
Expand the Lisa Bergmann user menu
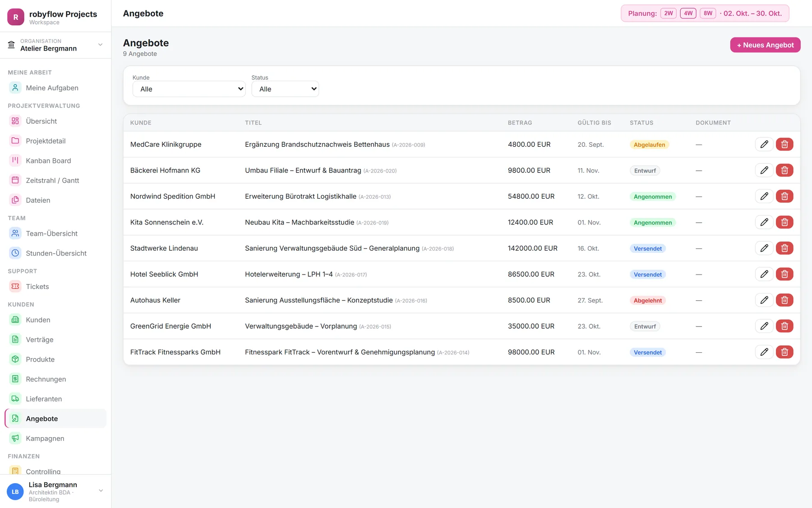coord(55,491)
